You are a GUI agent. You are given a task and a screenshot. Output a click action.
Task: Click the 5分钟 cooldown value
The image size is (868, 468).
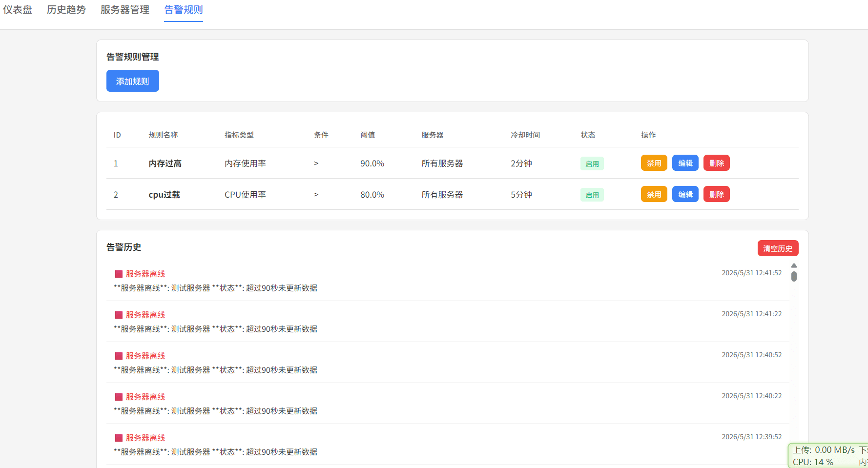pyautogui.click(x=521, y=195)
